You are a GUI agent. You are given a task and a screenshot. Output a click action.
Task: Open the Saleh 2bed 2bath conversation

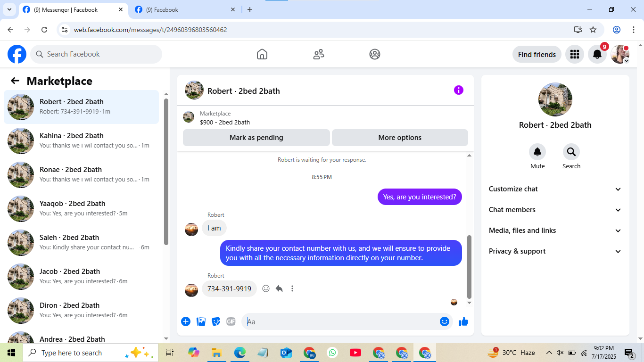pos(82,243)
